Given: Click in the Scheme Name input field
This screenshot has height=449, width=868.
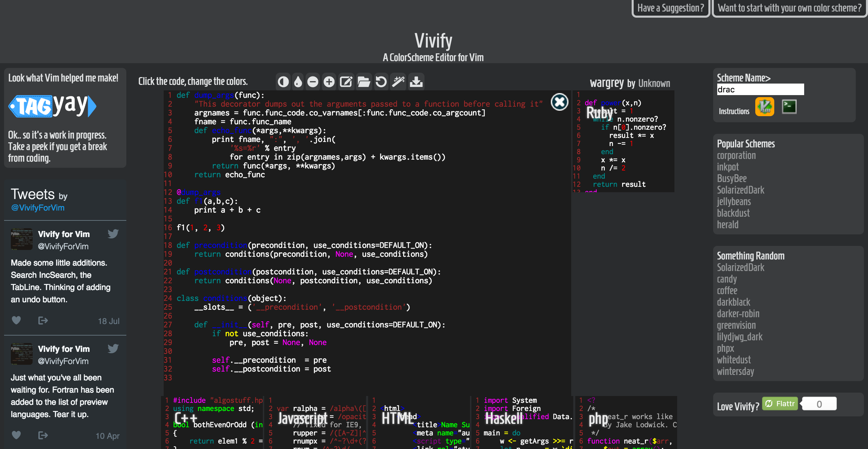Looking at the screenshot, I should 760,90.
